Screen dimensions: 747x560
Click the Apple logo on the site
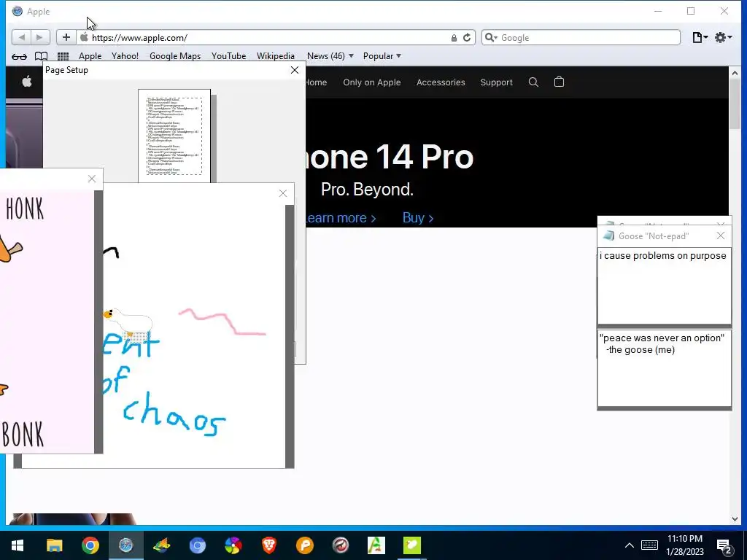click(x=27, y=82)
